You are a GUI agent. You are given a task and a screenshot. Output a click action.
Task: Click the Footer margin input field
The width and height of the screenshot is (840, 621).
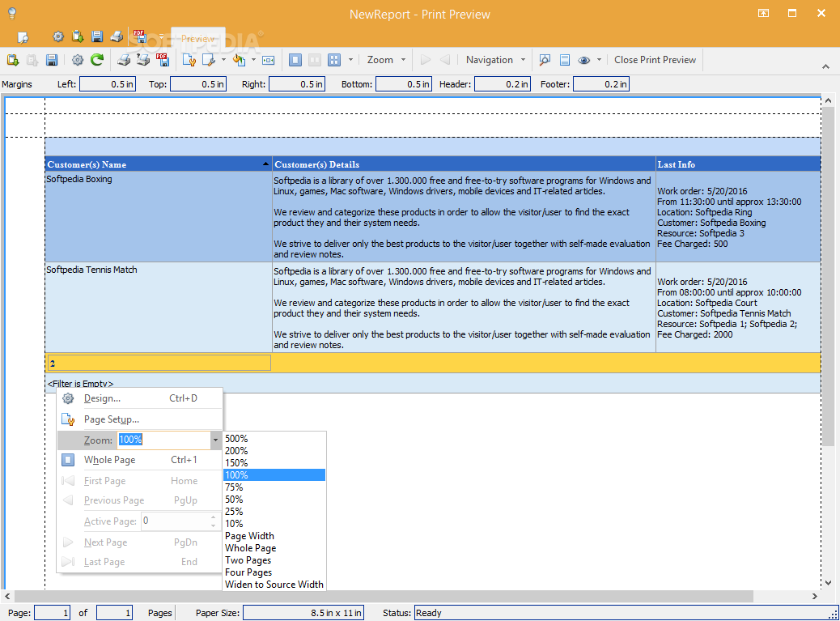(601, 84)
